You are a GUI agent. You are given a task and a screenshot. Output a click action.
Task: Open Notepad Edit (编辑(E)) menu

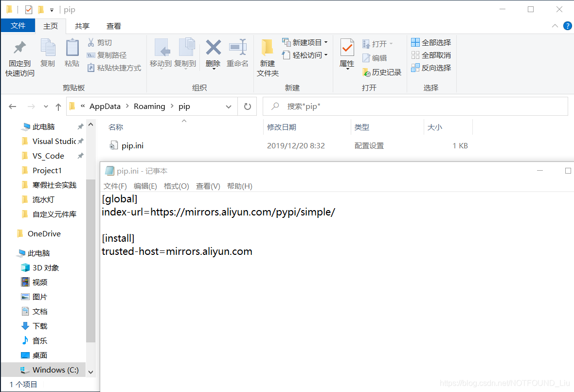[x=145, y=186]
